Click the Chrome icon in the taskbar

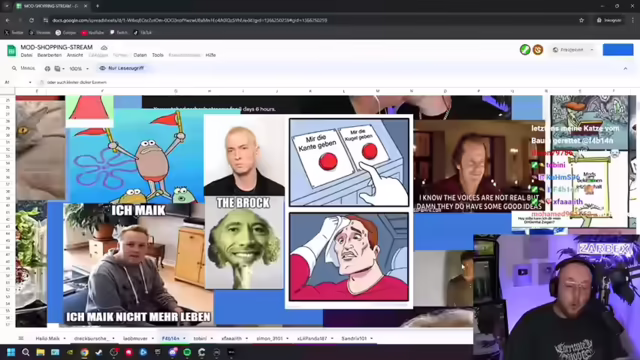[84, 352]
